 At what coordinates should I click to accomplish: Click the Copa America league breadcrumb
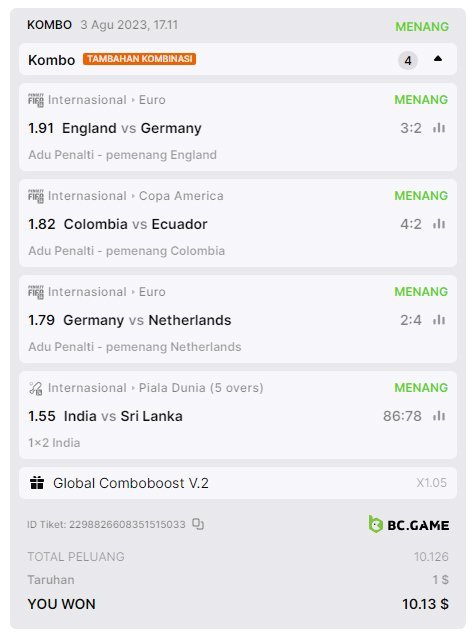(181, 196)
